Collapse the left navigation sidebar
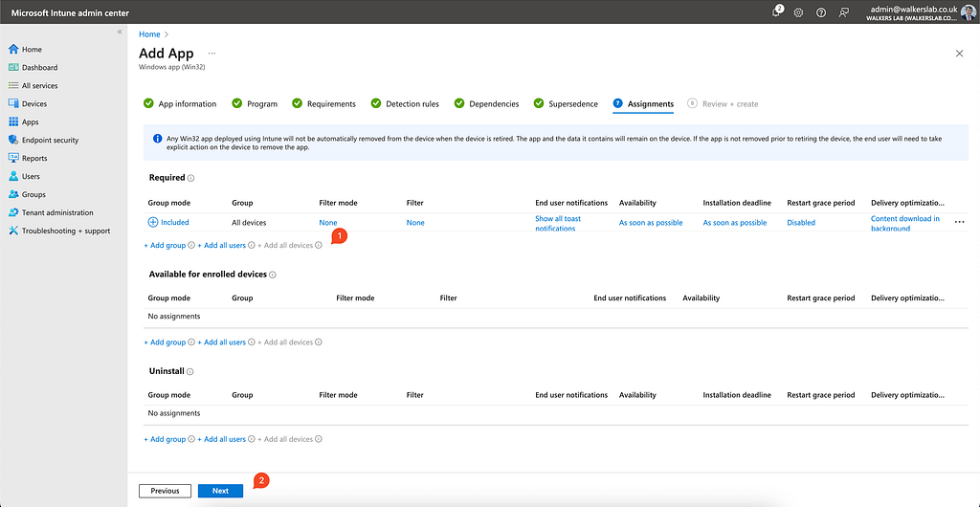The height and width of the screenshot is (507, 980). [x=120, y=33]
